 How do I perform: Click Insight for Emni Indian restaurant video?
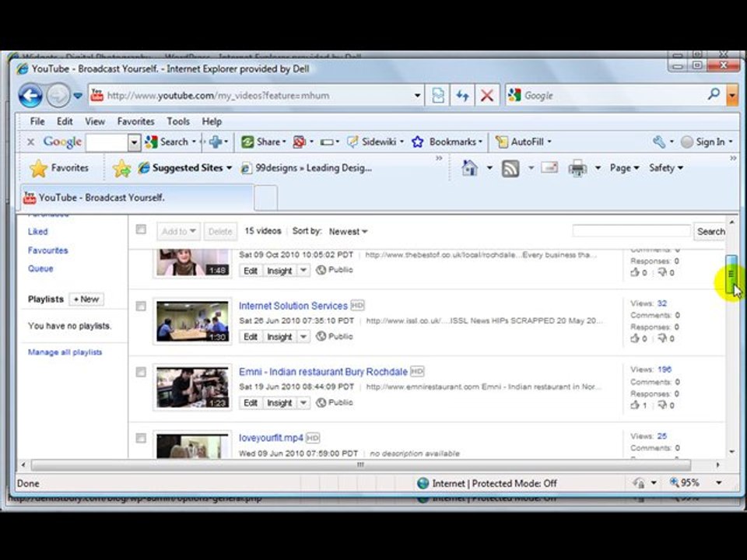pyautogui.click(x=279, y=403)
